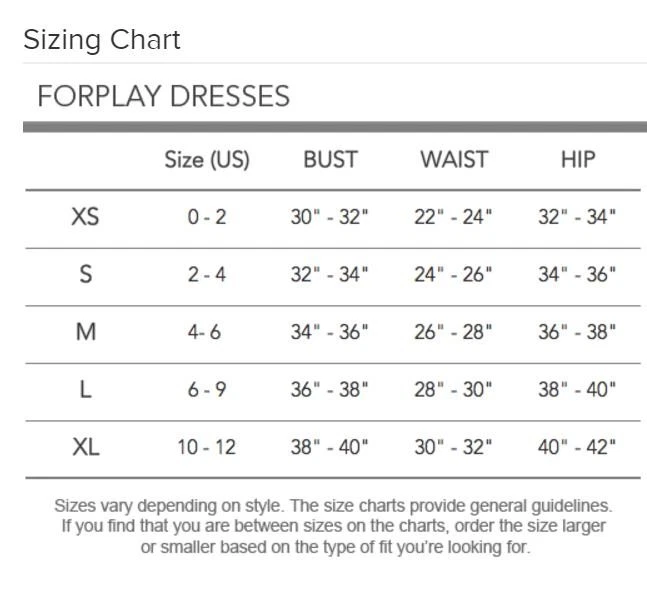The height and width of the screenshot is (599, 647).
Task: Click the FORPLAY DRESSES title
Action: (x=163, y=96)
